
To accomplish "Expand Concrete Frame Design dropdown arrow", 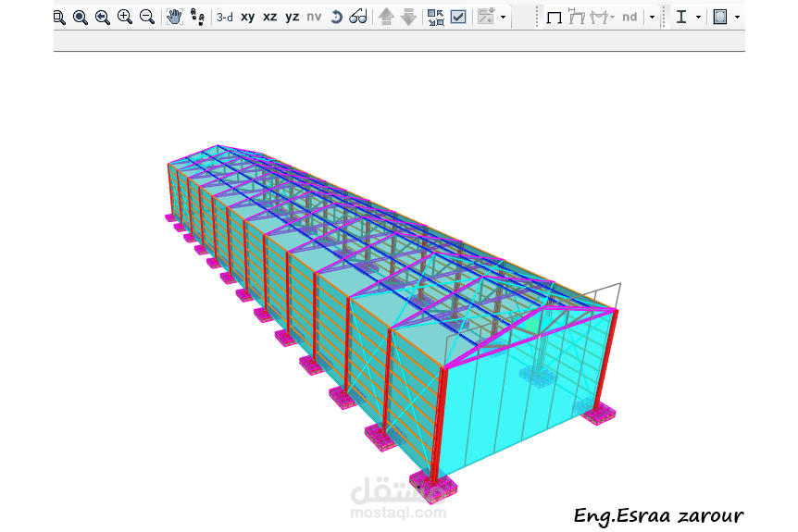I will click(738, 18).
